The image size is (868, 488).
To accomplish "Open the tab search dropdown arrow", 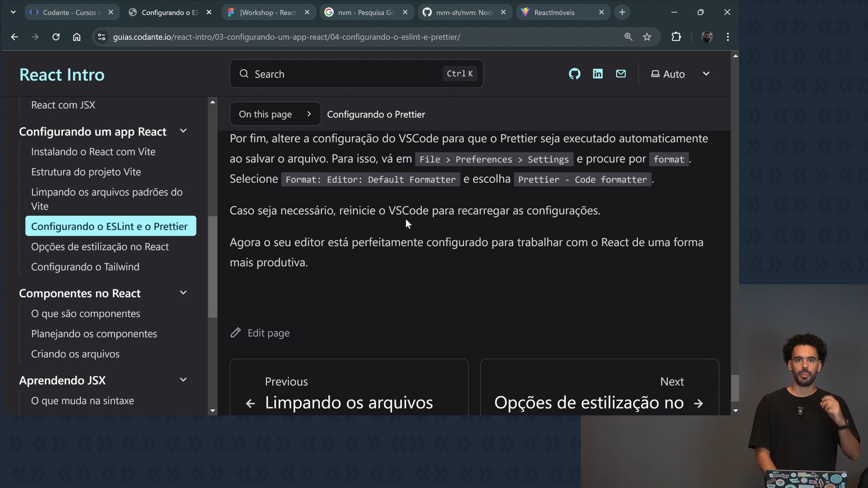I will click(x=13, y=12).
